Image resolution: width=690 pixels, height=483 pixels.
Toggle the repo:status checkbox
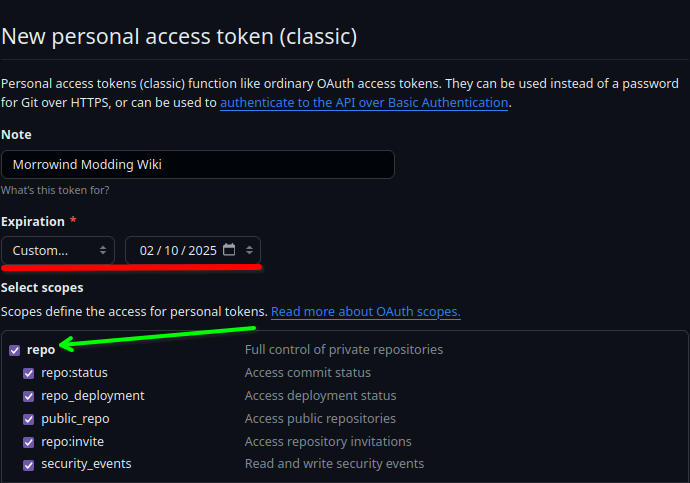29,373
